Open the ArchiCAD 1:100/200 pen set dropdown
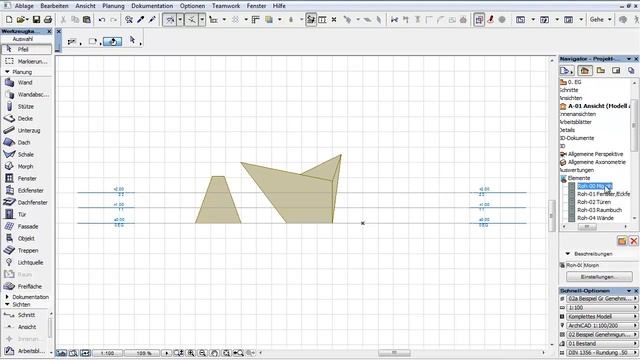Viewport: 640px width, 360px height. click(602, 326)
